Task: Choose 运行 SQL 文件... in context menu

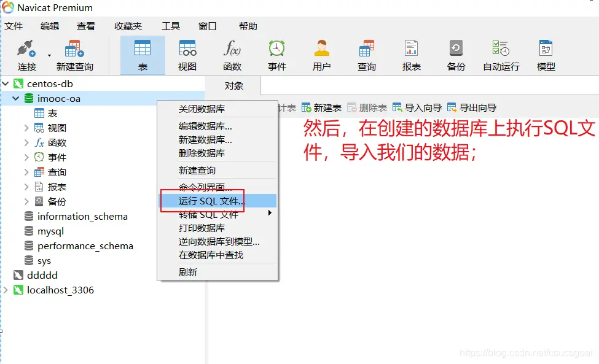Action: tap(217, 201)
